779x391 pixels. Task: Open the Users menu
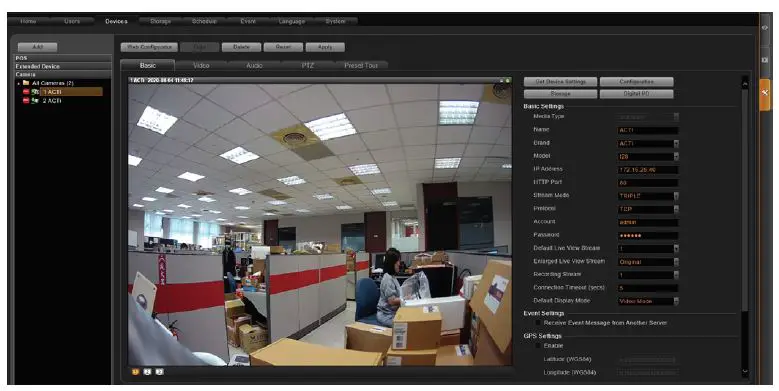[x=72, y=21]
